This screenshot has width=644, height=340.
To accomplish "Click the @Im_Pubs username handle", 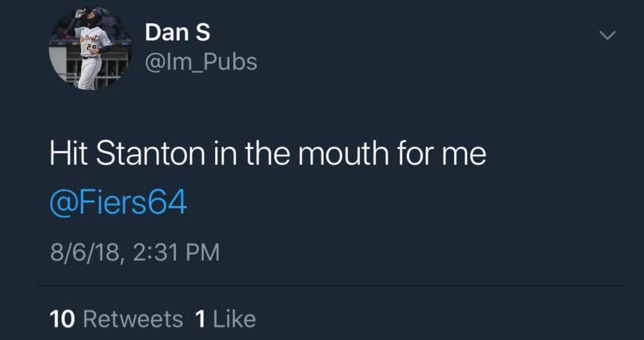I will tap(201, 62).
